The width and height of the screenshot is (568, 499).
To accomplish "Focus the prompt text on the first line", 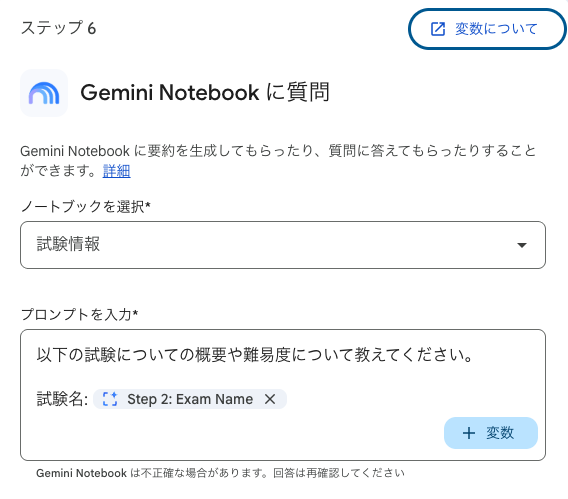I will coord(255,355).
